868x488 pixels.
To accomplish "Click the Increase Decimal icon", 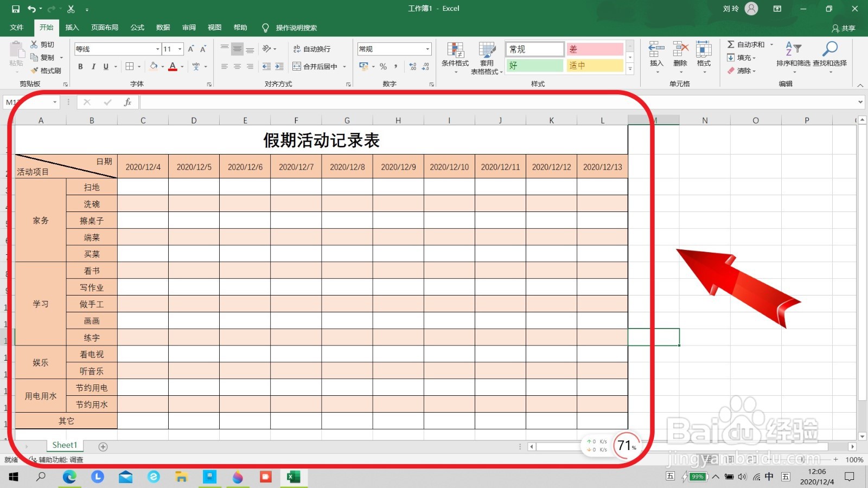I will (413, 66).
